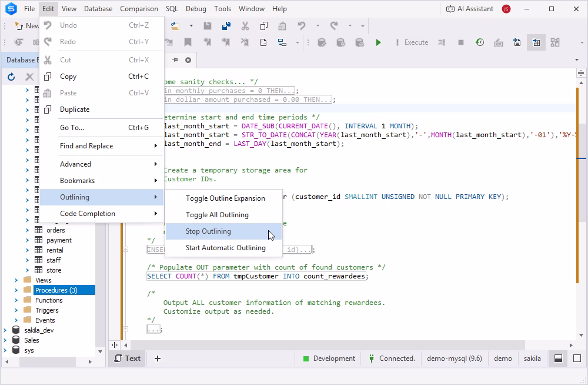
Task: Clear bookmarks icon in toolbar
Action: point(245,42)
